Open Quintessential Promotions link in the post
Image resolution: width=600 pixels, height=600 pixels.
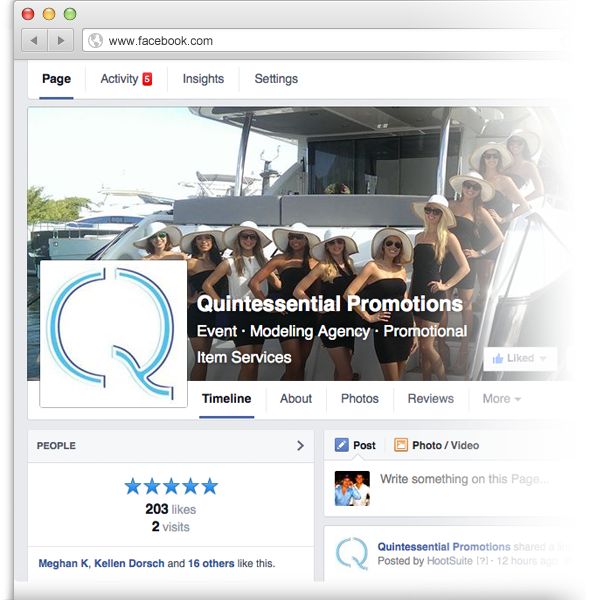point(444,547)
